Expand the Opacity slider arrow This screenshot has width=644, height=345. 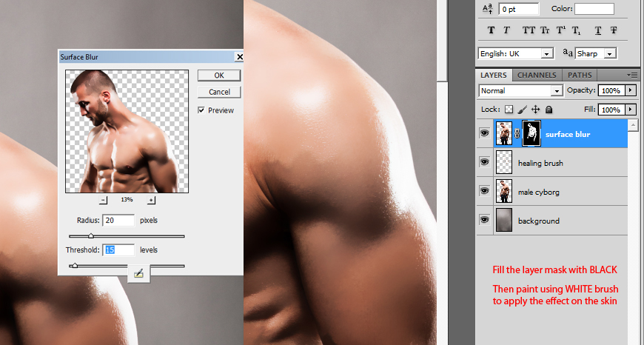click(x=631, y=90)
